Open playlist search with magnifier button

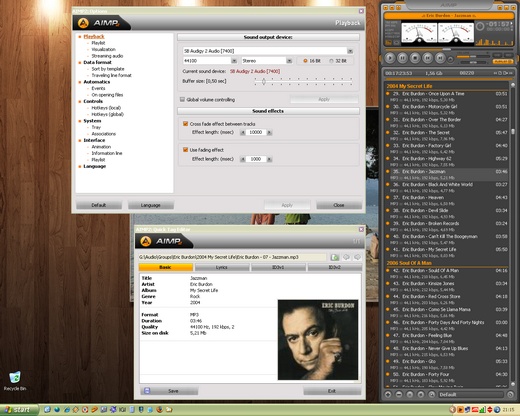click(x=432, y=395)
